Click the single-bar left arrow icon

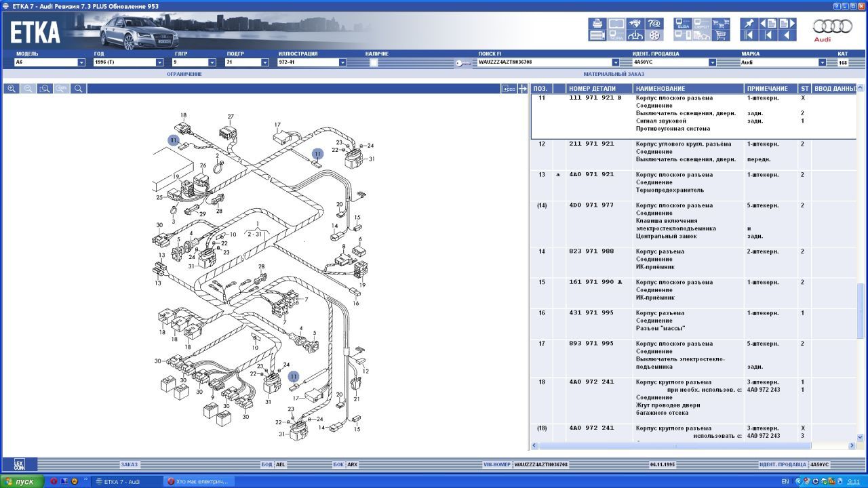(x=768, y=35)
